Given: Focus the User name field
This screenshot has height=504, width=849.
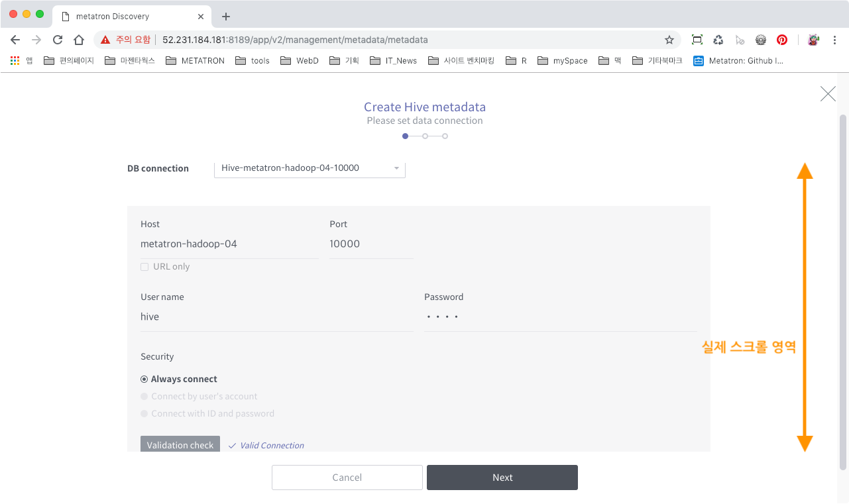Looking at the screenshot, I should pyautogui.click(x=277, y=317).
